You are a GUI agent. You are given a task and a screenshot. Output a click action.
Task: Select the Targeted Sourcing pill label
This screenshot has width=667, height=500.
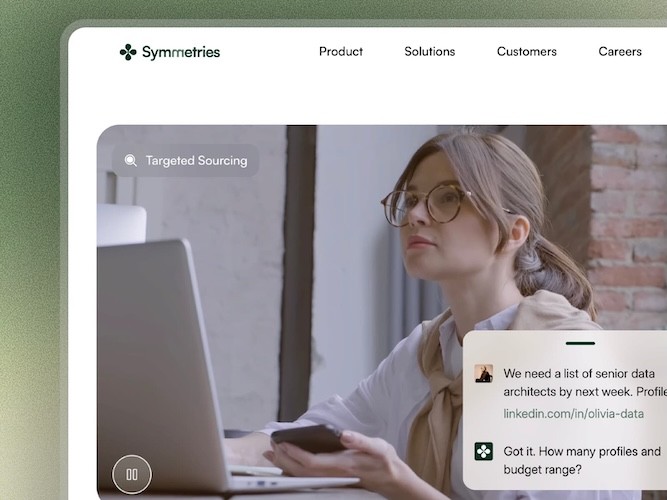click(x=185, y=160)
